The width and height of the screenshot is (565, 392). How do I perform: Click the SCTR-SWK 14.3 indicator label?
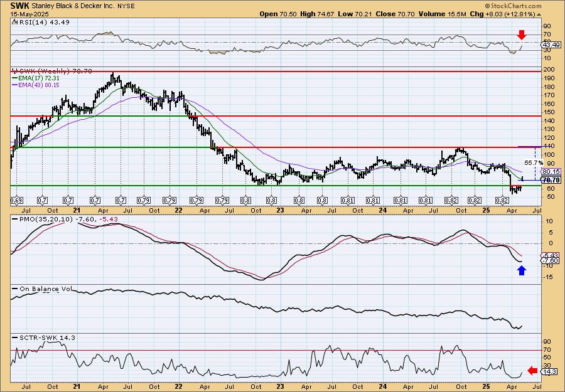tap(47, 337)
